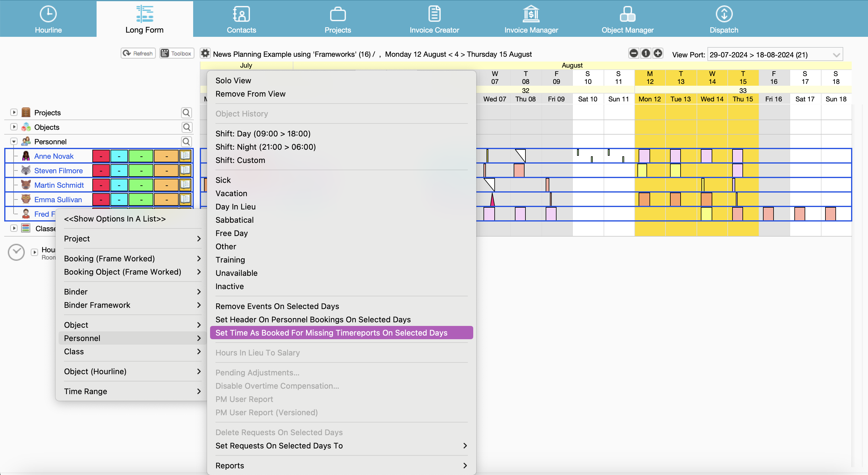Click the Toolbox button
The height and width of the screenshot is (475, 868).
coord(177,53)
